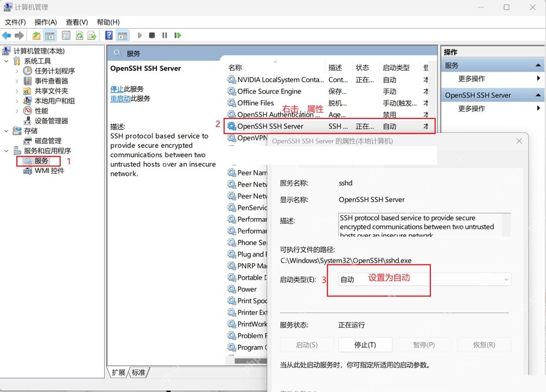Toggle the show/hide console tree icon
The image size is (546, 392).
[x=50, y=35]
